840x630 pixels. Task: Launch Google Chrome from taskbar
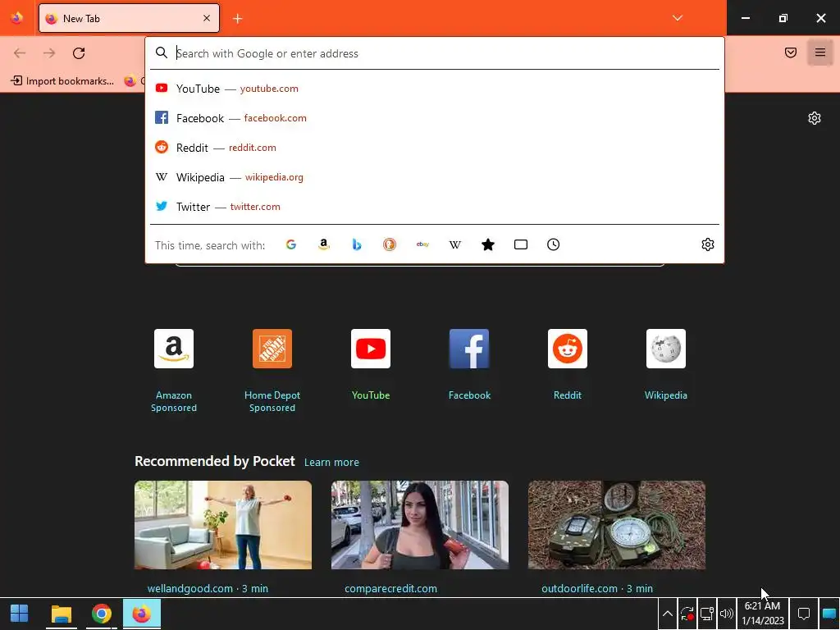(x=101, y=614)
